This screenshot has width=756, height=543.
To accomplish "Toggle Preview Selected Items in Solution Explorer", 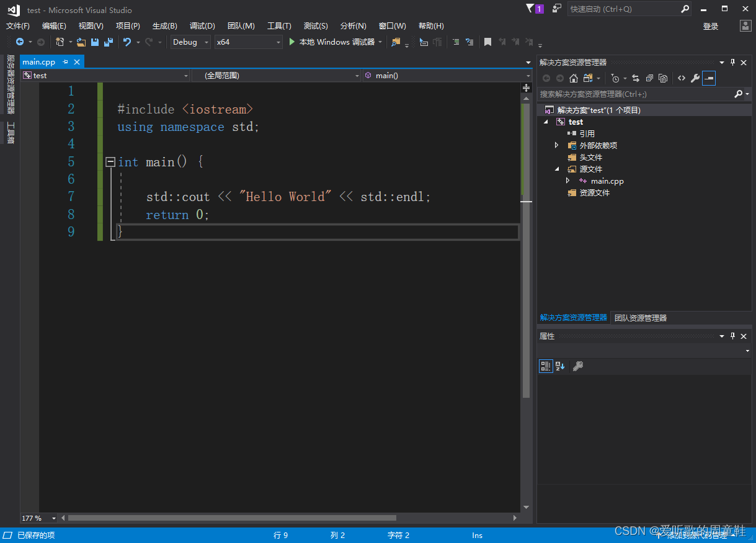I will coord(709,78).
